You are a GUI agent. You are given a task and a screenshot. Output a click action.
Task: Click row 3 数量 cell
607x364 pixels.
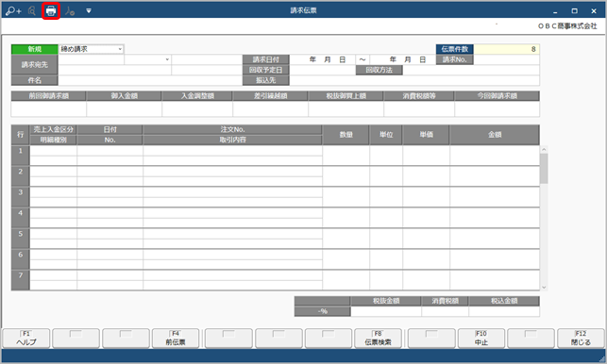(x=346, y=197)
